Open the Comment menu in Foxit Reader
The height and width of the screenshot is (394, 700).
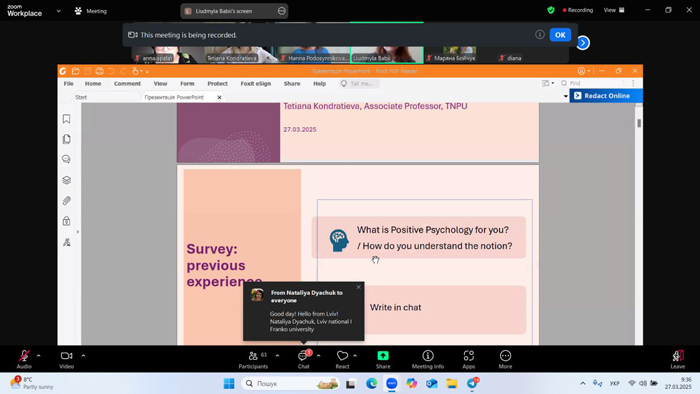click(x=127, y=83)
